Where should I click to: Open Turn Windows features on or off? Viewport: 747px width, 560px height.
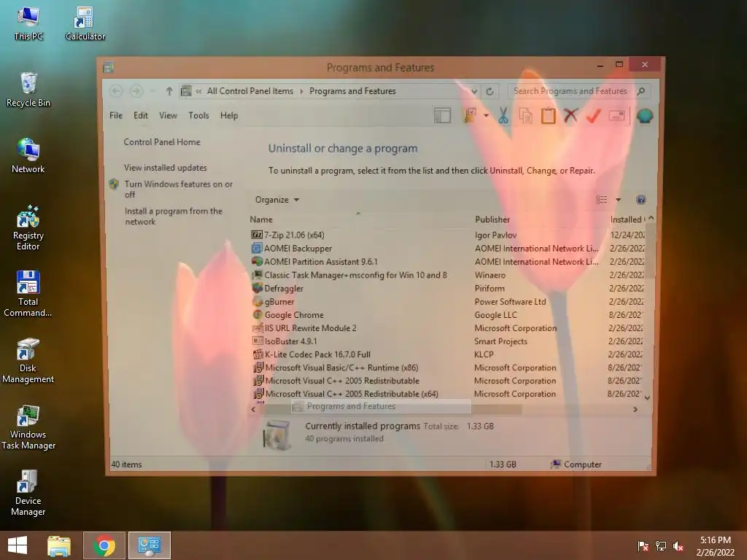coord(179,189)
